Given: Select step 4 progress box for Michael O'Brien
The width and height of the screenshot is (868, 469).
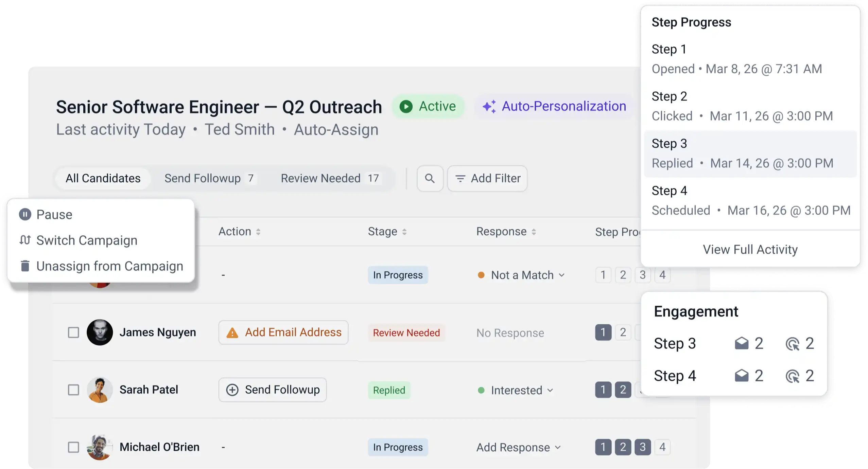Looking at the screenshot, I should coord(662,447).
